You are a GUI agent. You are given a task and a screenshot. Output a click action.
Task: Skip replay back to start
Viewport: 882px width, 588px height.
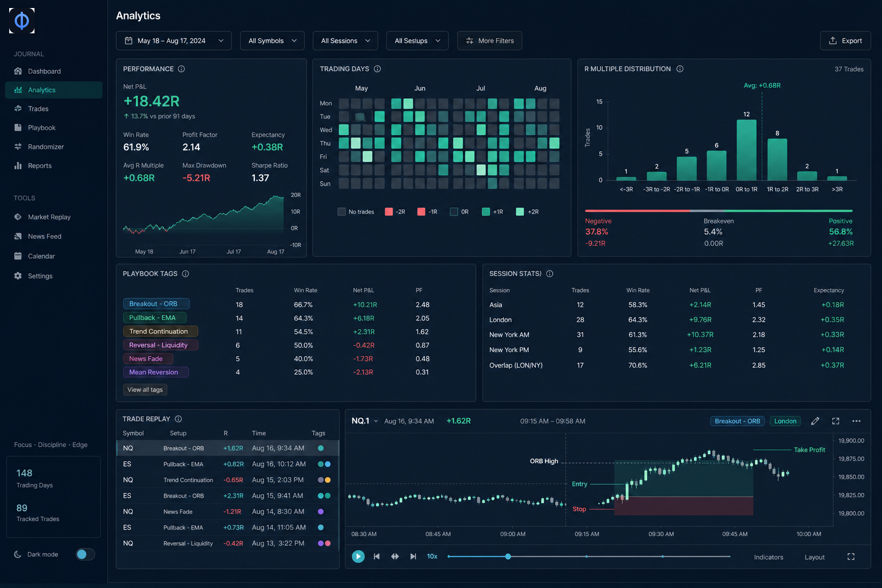[377, 556]
